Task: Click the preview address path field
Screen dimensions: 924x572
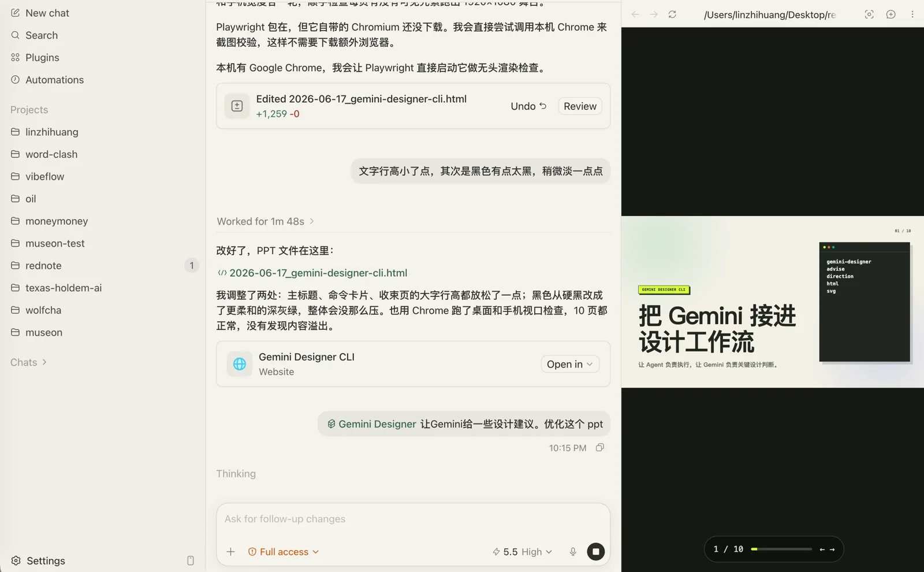Action: tap(769, 14)
